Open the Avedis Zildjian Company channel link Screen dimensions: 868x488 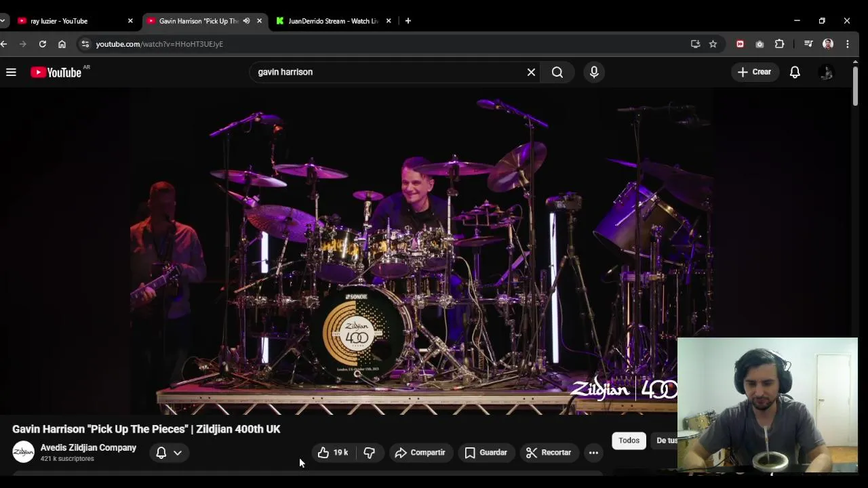88,447
